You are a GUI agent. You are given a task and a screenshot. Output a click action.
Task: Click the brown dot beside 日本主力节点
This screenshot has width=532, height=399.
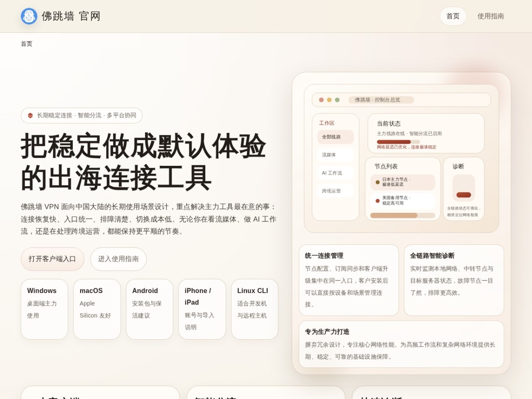[378, 182]
